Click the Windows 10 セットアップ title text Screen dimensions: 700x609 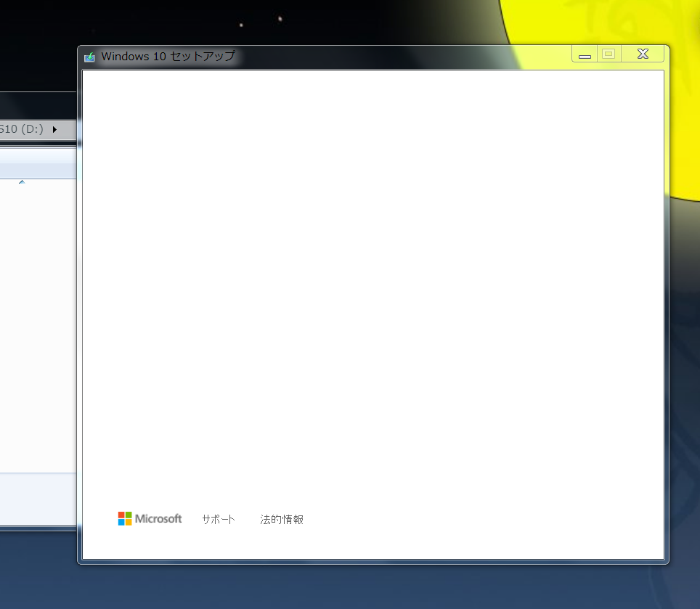[x=168, y=56]
